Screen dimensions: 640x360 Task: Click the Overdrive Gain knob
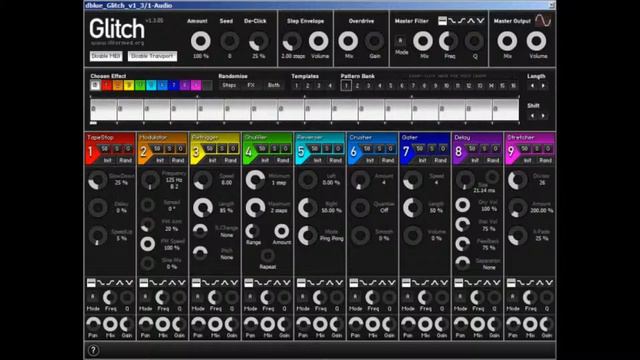pyautogui.click(x=374, y=41)
